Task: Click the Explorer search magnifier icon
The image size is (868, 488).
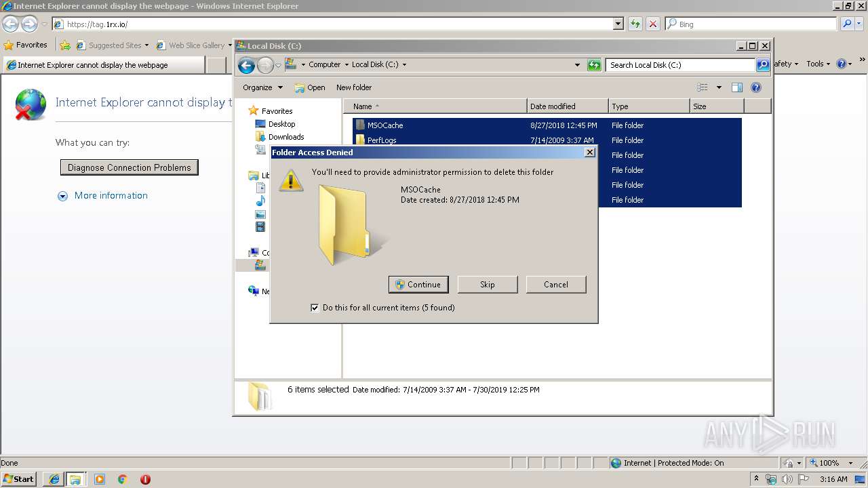Action: tap(763, 65)
